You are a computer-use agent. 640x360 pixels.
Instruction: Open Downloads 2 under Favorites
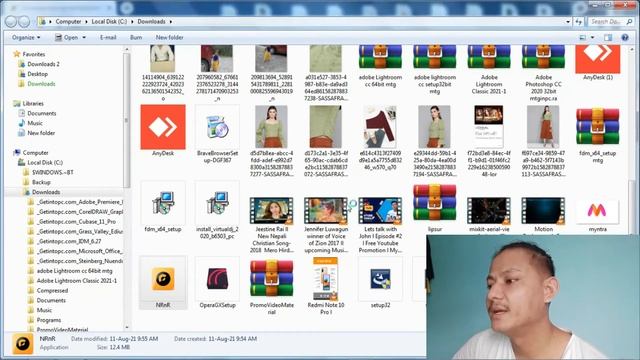(43, 64)
